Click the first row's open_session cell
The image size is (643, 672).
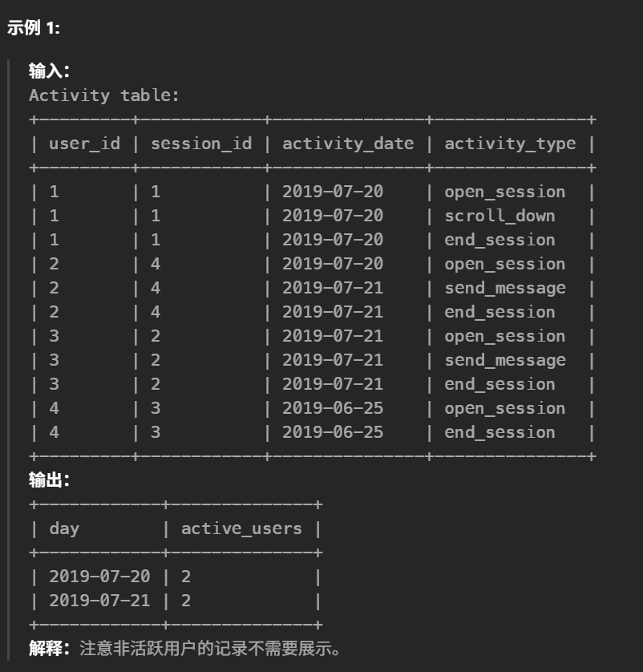click(x=504, y=192)
